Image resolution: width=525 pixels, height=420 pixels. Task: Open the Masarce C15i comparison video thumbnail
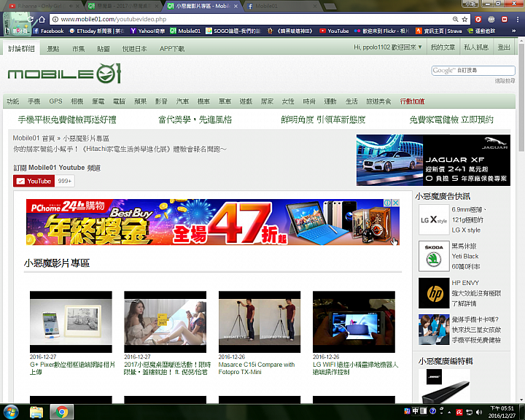click(x=260, y=322)
